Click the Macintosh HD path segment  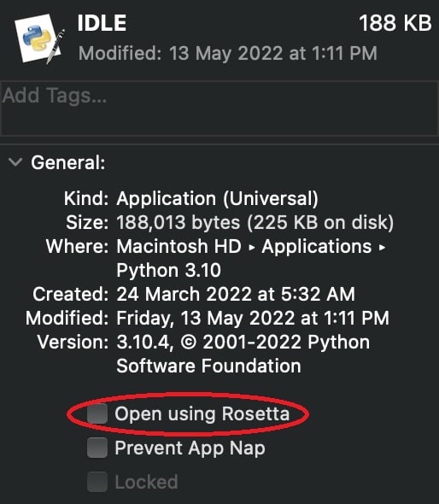click(179, 246)
